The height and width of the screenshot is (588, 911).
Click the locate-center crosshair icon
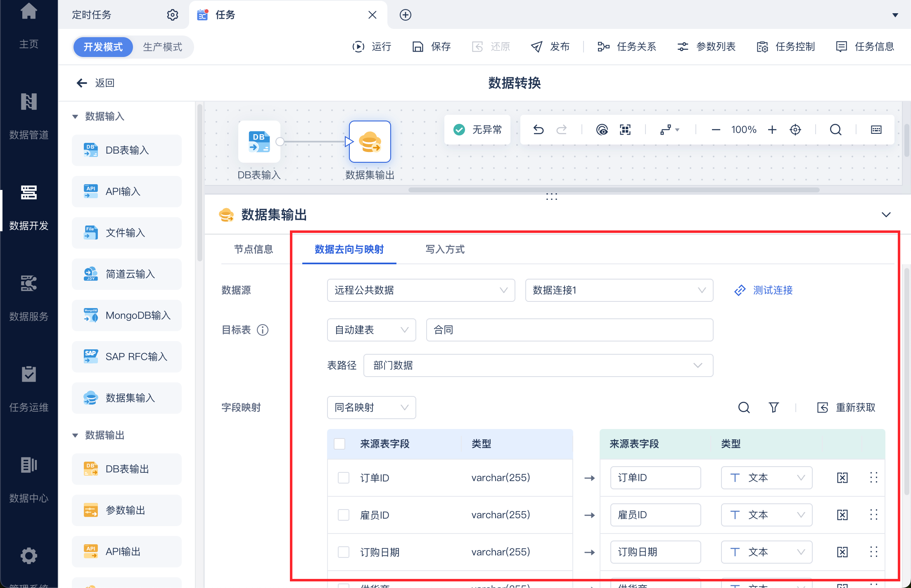pyautogui.click(x=795, y=130)
